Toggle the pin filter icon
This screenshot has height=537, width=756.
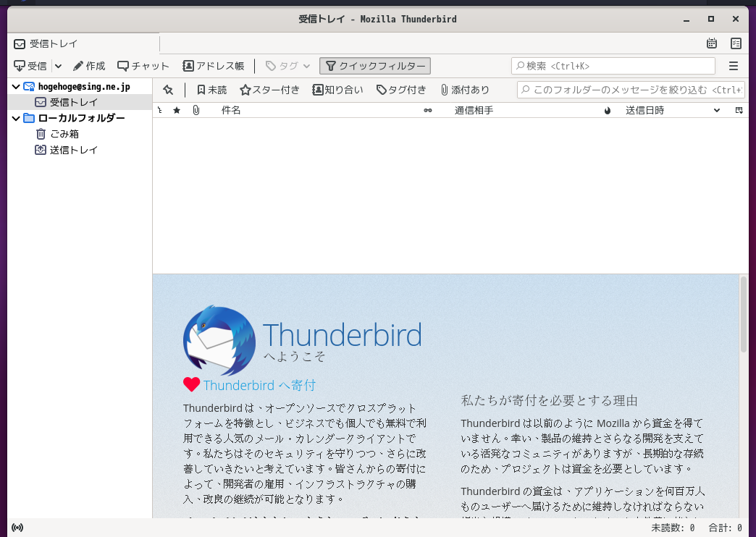pyautogui.click(x=168, y=90)
